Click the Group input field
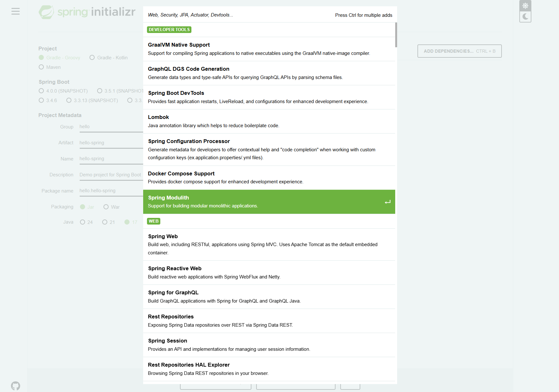Viewport: 559px width, 392px height. point(111,127)
